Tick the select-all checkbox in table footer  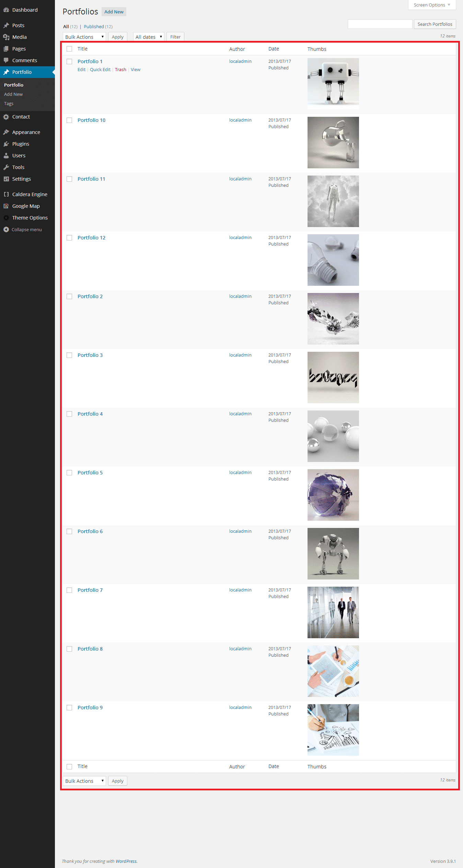tap(69, 766)
